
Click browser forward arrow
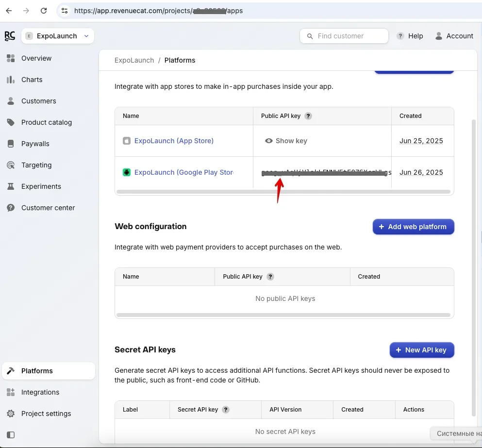26,11
